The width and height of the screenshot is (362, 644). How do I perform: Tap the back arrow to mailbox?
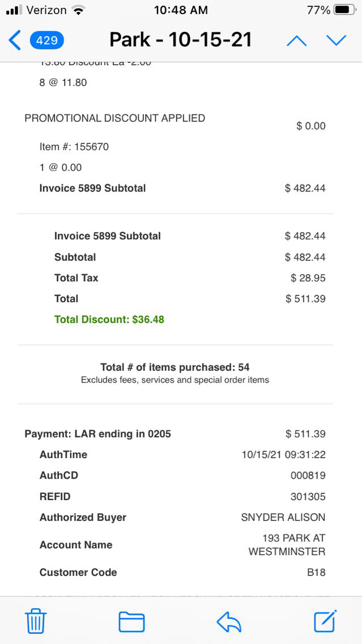(x=15, y=40)
